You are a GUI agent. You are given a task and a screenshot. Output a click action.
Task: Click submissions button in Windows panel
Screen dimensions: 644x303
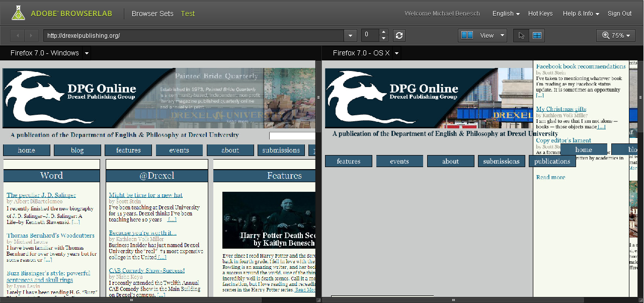pos(281,150)
